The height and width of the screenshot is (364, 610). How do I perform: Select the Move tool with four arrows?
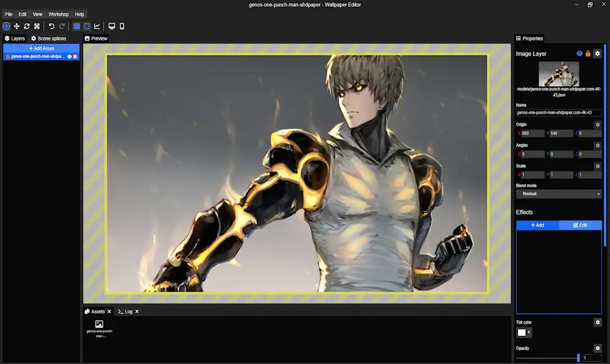[x=16, y=26]
